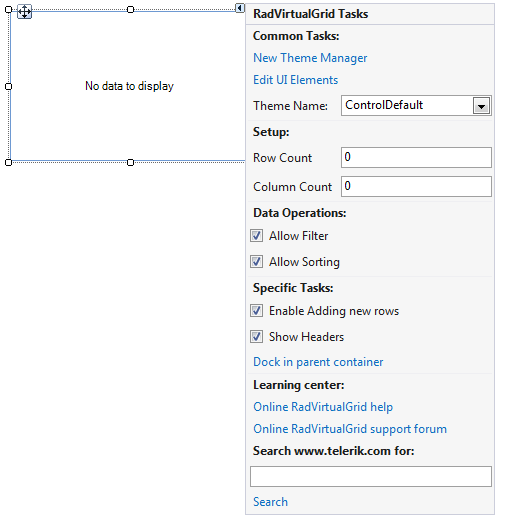
Task: Click the bottom-middle resize handle of the grid
Action: click(131, 162)
